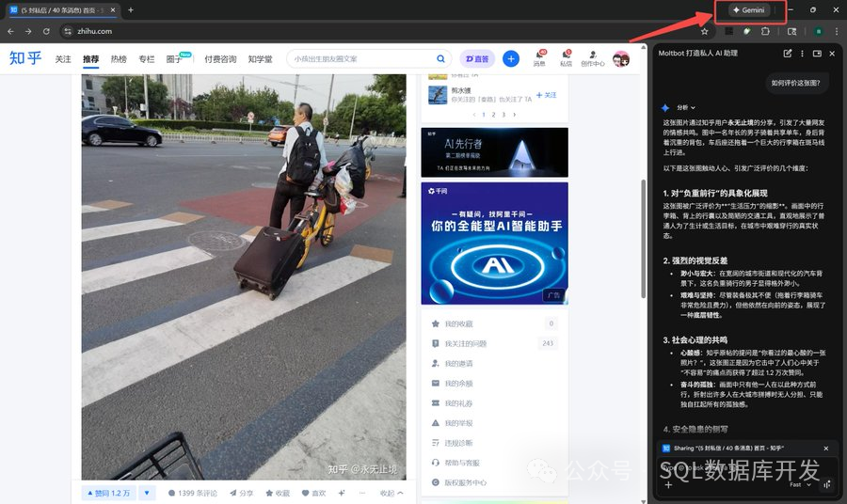Start a new chat in Gemini panel

point(788,54)
